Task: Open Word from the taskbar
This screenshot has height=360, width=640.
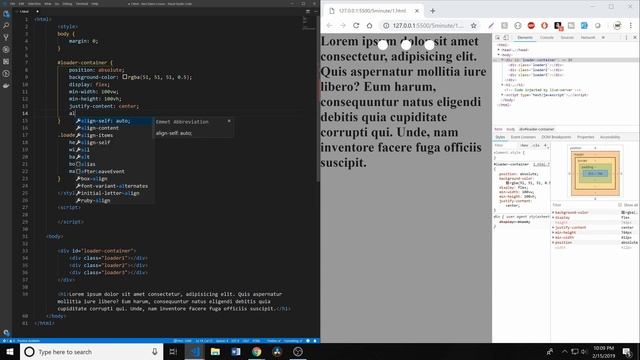Action: [236, 351]
